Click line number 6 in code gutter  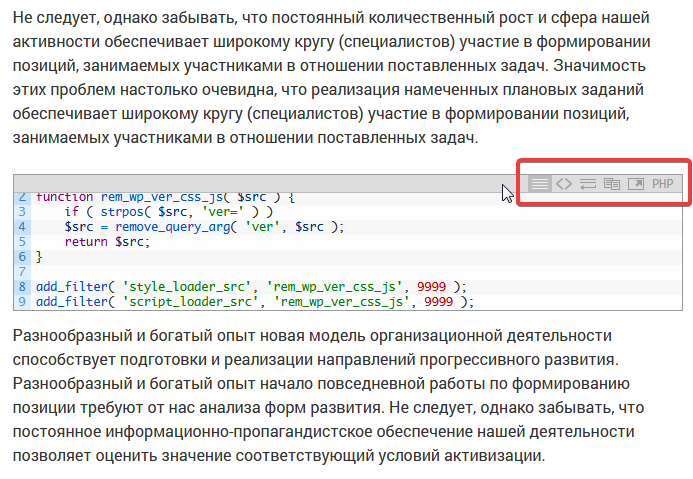click(x=22, y=257)
